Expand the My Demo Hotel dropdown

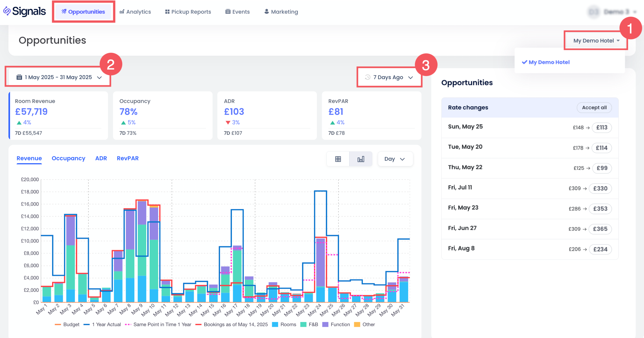(596, 41)
